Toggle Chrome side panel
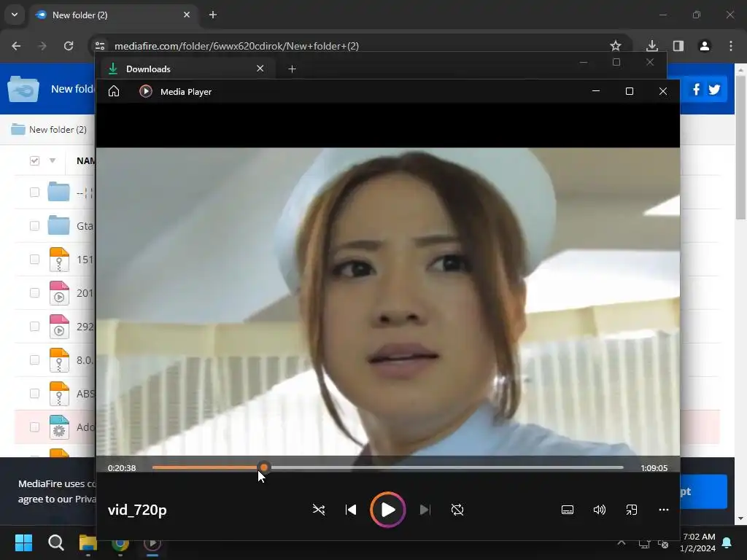 [678, 46]
